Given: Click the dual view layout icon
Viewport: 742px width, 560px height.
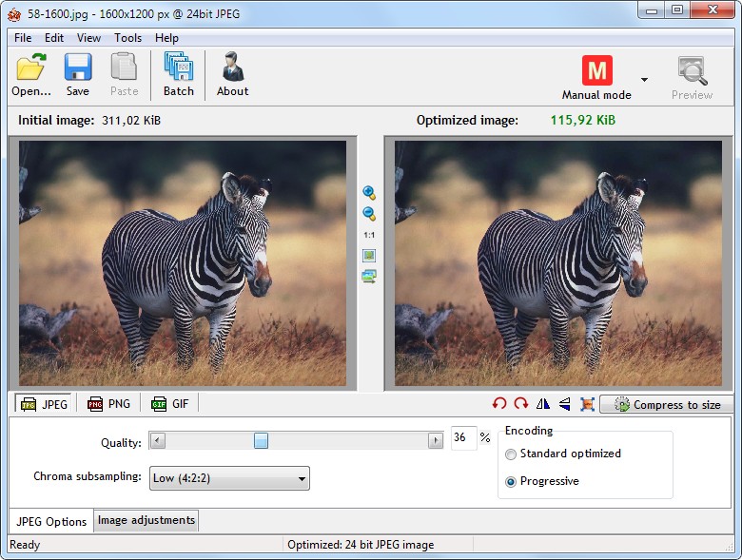Looking at the screenshot, I should click(369, 277).
